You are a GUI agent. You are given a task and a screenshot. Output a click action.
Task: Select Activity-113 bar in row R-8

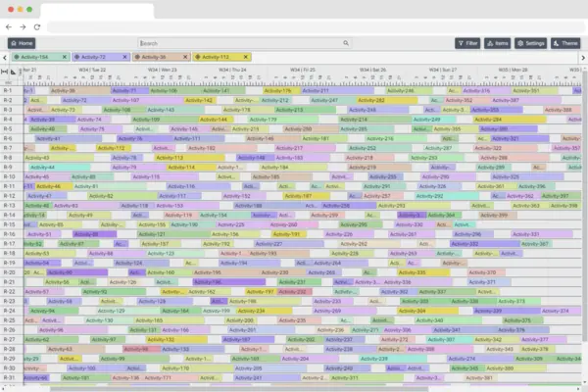[x=189, y=158]
